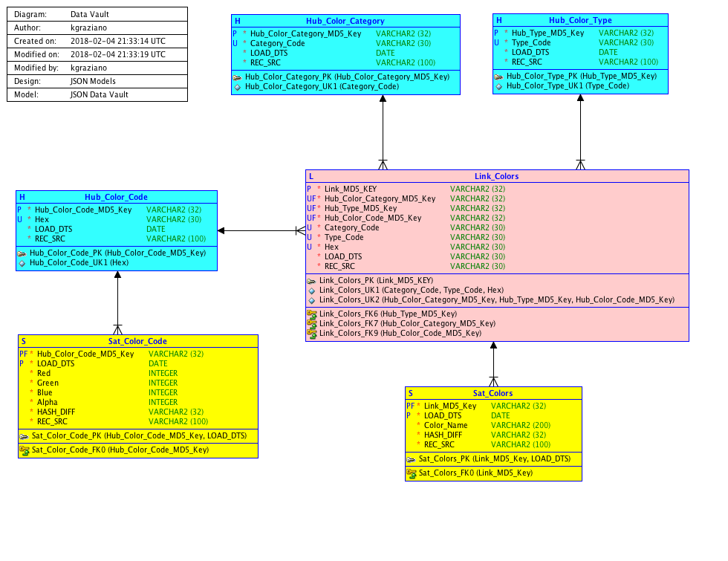Click the key icon beside Link_Colors_PK
Image resolution: width=728 pixels, height=561 pixels.
pyautogui.click(x=311, y=281)
